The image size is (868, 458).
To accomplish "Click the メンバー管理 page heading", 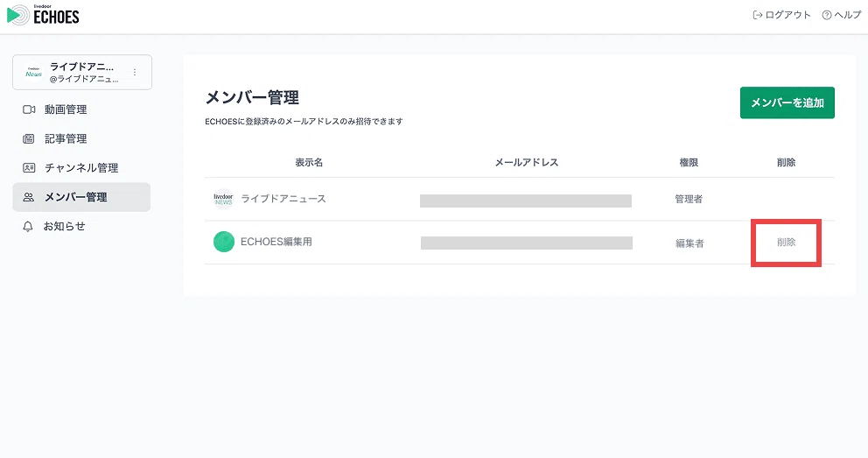I will tap(252, 97).
